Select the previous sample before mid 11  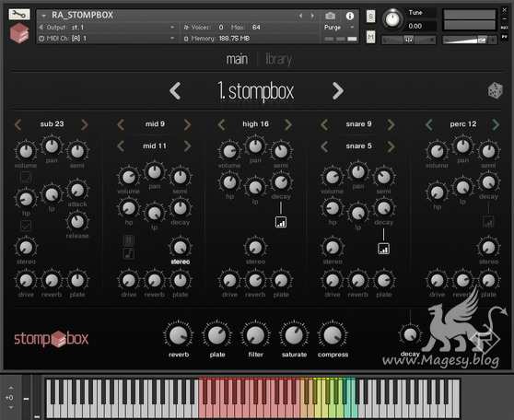click(121, 146)
